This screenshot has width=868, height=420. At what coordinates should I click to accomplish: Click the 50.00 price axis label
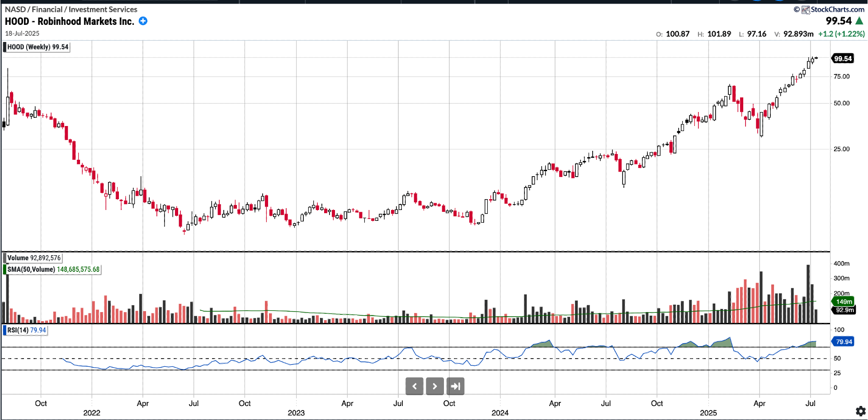pos(841,103)
